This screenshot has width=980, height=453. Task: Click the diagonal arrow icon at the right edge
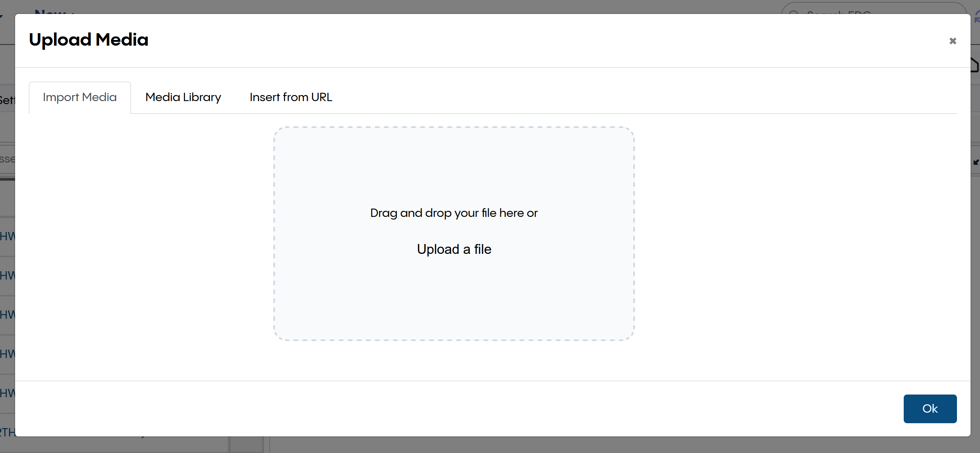click(975, 162)
